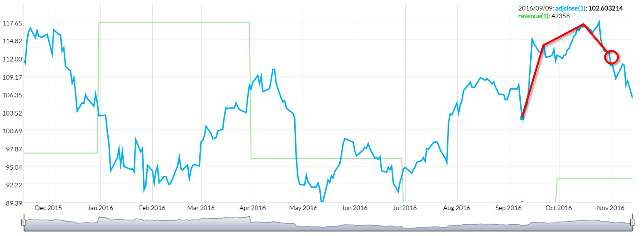
Task: Click the 103.52 y-axis label
Action: tap(12, 113)
